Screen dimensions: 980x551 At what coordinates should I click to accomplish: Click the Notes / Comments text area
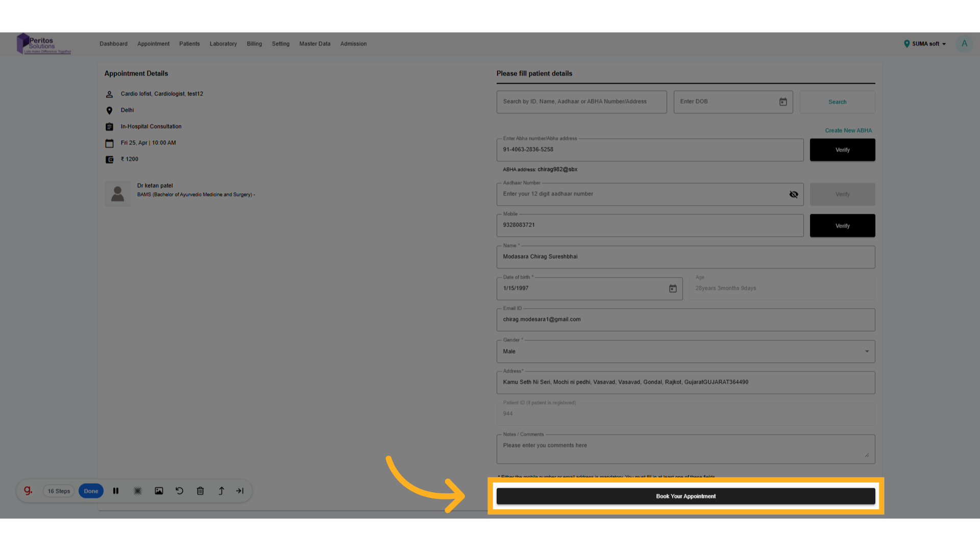click(x=685, y=448)
